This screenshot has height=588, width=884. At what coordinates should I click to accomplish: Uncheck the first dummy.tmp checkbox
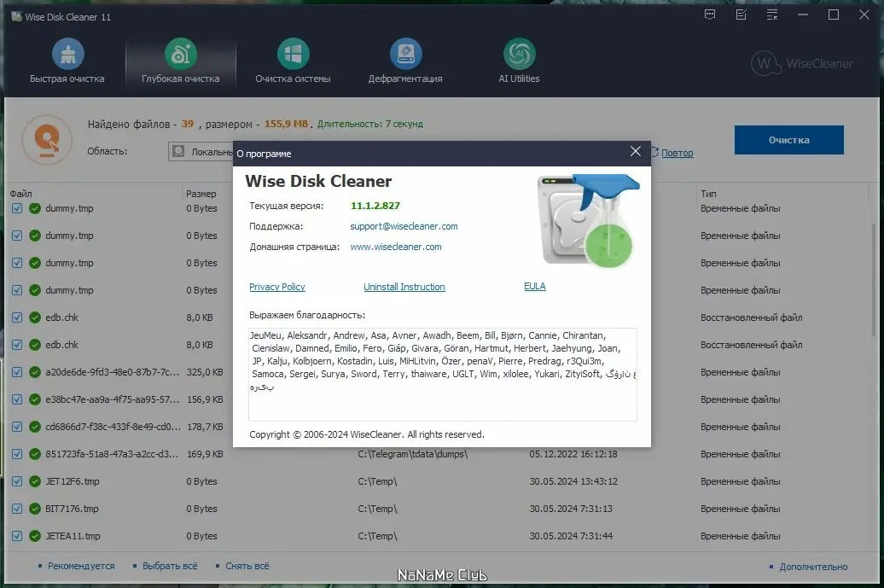tap(17, 208)
